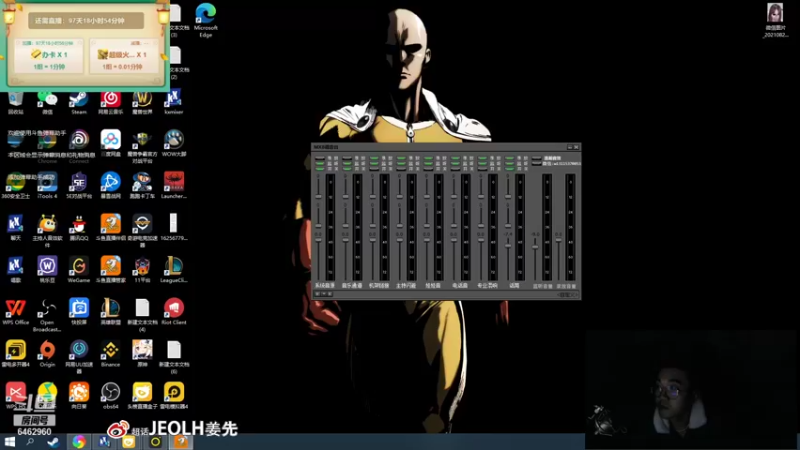
Task: Toggle the top green LED of third mixer channel
Action: (x=374, y=159)
